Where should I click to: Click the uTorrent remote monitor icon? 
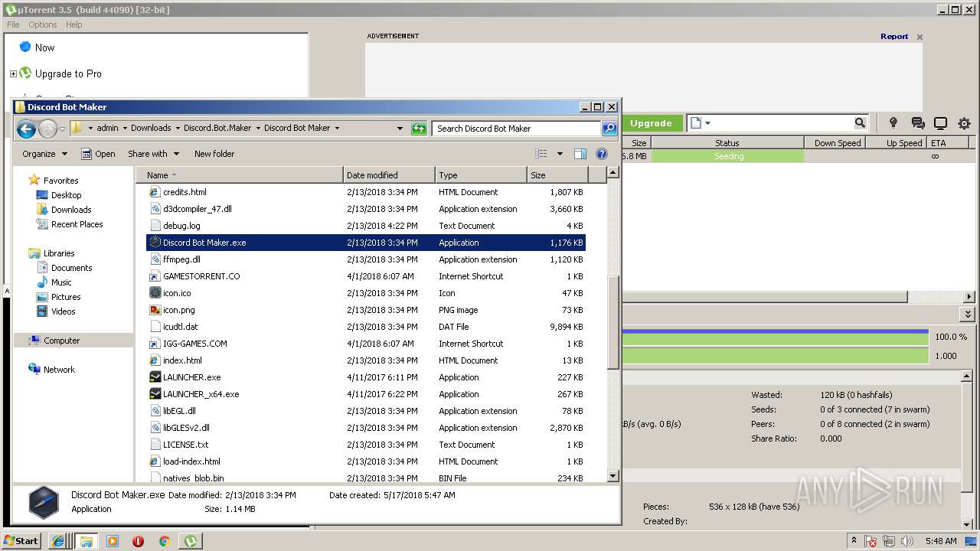point(940,123)
